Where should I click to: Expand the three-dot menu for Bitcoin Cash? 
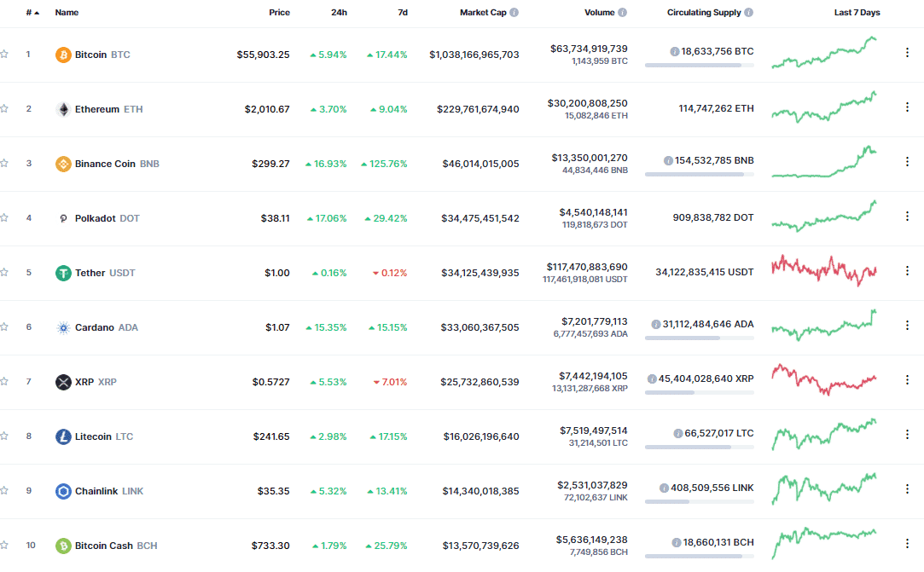coord(907,544)
